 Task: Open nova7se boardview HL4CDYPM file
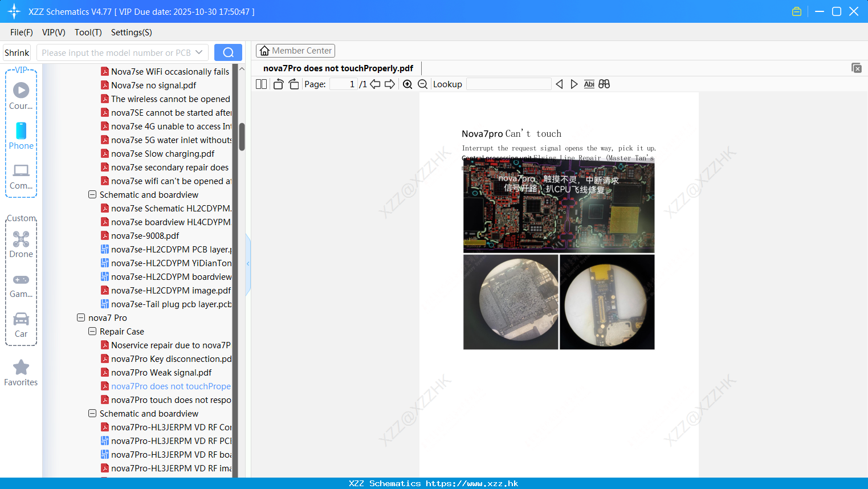[166, 222]
